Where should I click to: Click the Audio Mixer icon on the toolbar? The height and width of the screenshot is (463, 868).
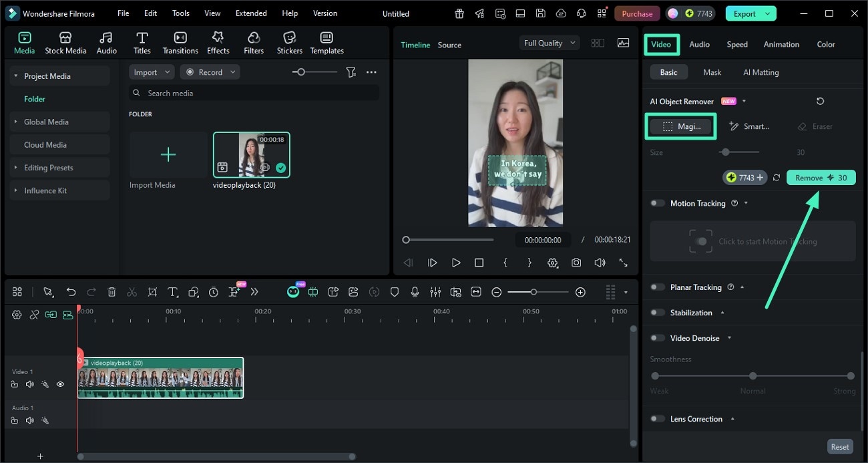click(x=435, y=291)
